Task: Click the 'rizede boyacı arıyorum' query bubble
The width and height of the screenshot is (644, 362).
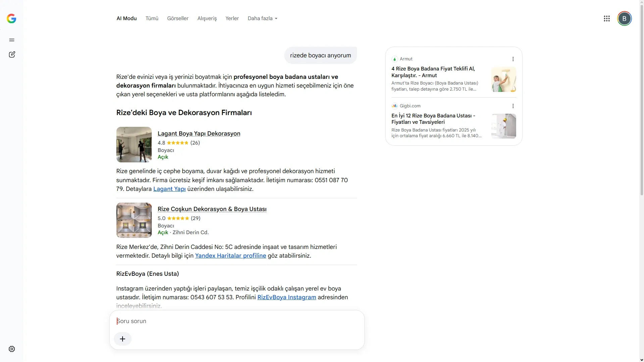Action: (x=320, y=55)
